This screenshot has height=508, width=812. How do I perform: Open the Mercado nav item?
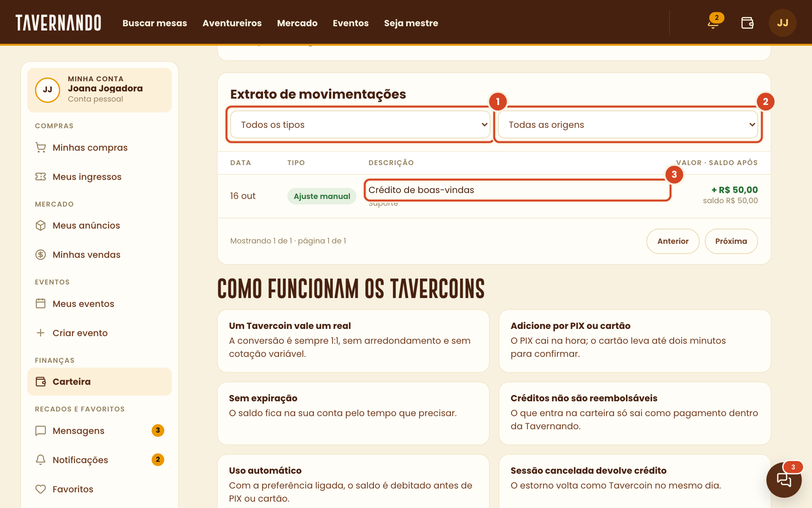pos(297,23)
